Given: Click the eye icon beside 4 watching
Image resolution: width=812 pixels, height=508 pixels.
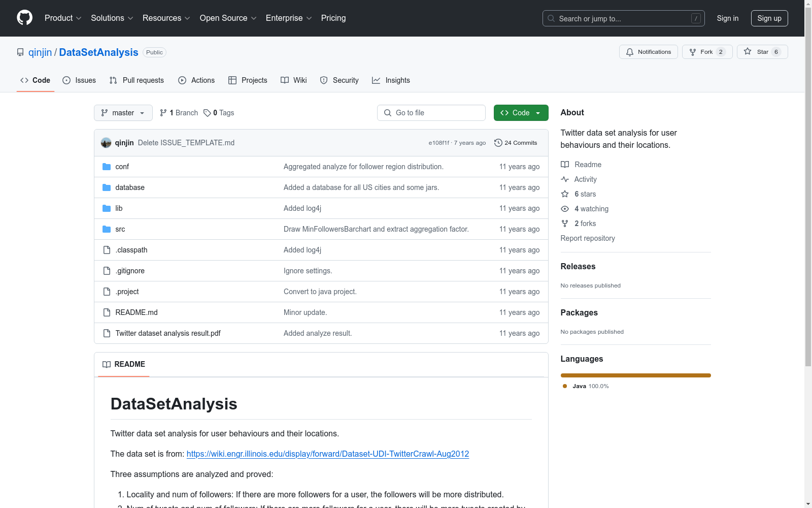Looking at the screenshot, I should pyautogui.click(x=565, y=209).
